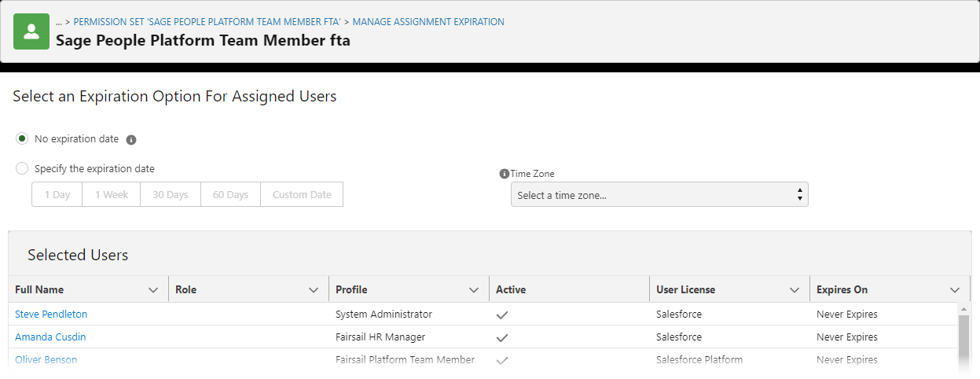980x379 pixels.
Task: Select Specify the expiration date option
Action: 22,168
